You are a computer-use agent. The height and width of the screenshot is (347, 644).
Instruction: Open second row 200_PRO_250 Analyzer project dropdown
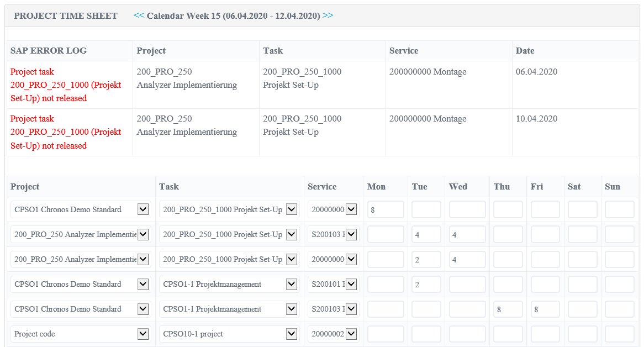tap(142, 234)
